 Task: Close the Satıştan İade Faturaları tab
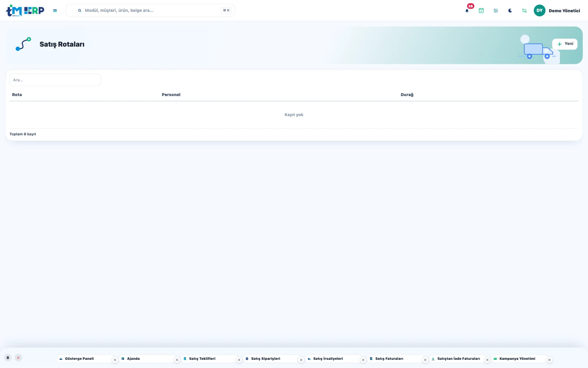488,360
